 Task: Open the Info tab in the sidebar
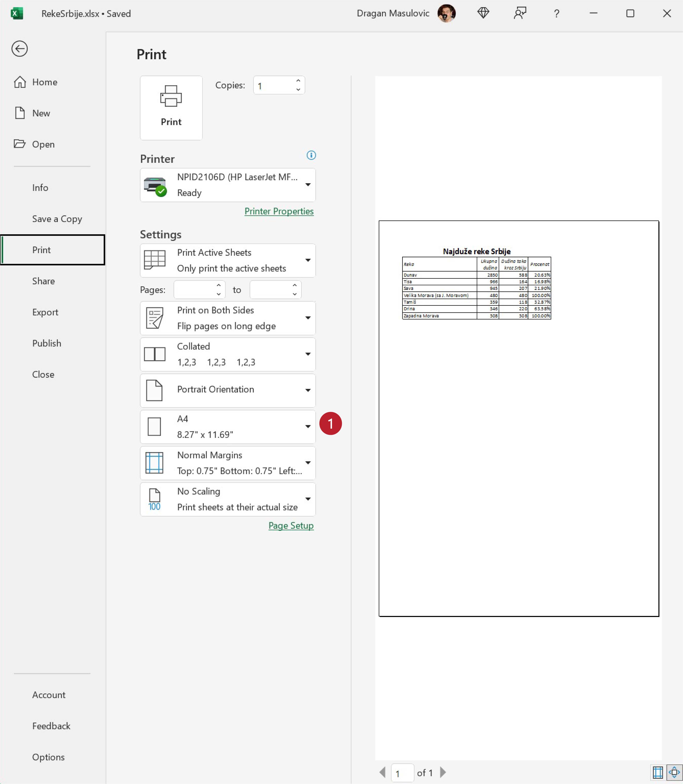[40, 188]
